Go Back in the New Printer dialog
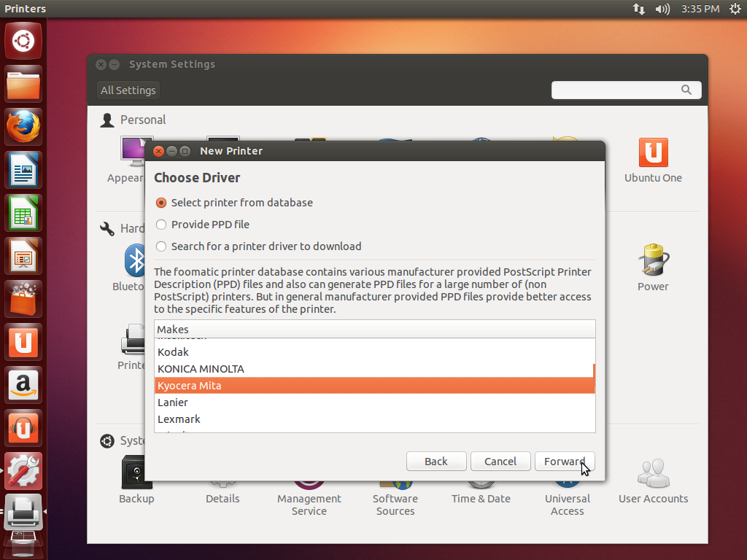Viewport: 747px width, 560px height. tap(436, 462)
